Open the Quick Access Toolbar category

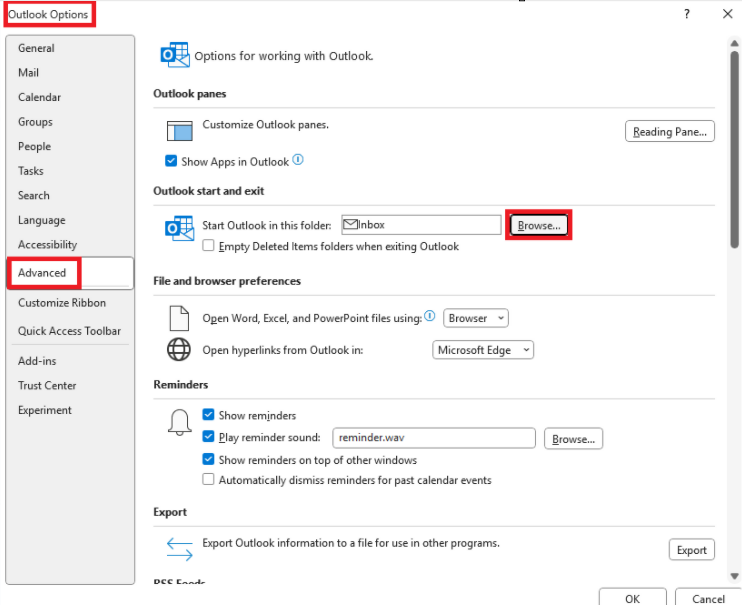click(x=70, y=331)
